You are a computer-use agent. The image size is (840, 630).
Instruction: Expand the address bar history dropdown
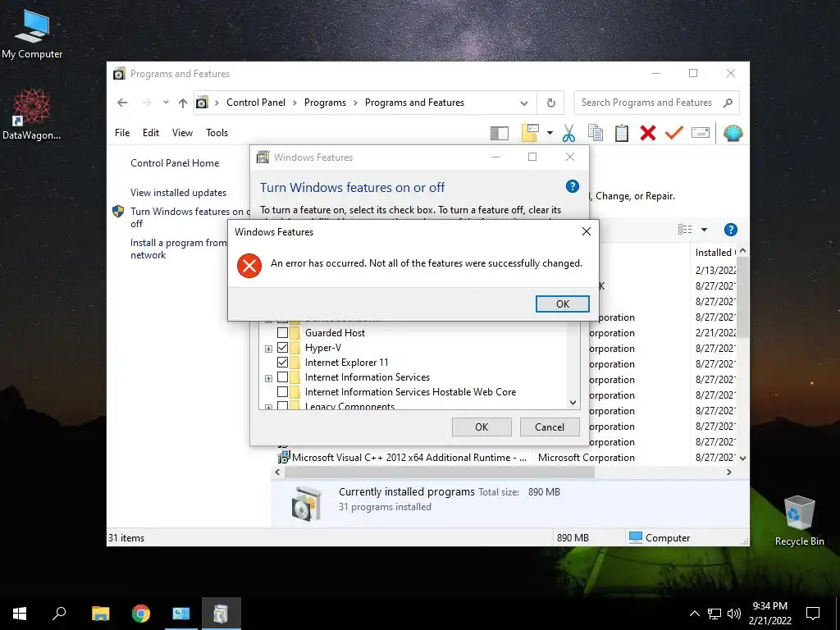[x=524, y=103]
